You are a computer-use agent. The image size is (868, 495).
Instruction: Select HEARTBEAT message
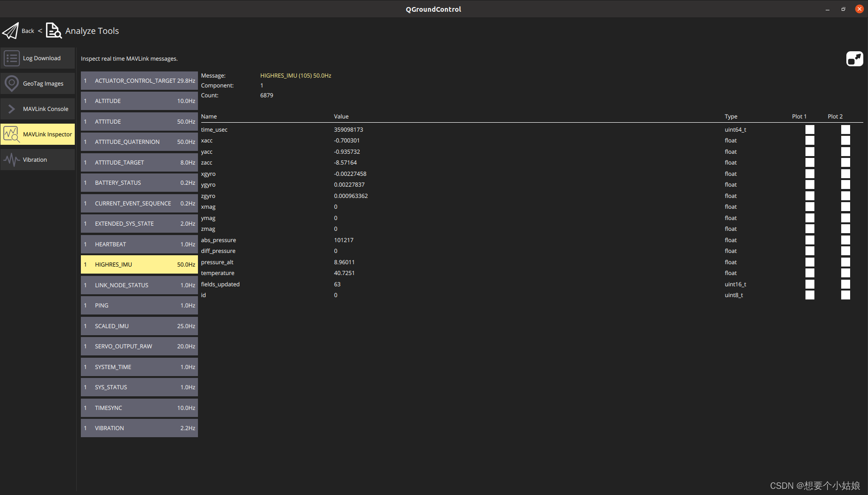click(139, 244)
